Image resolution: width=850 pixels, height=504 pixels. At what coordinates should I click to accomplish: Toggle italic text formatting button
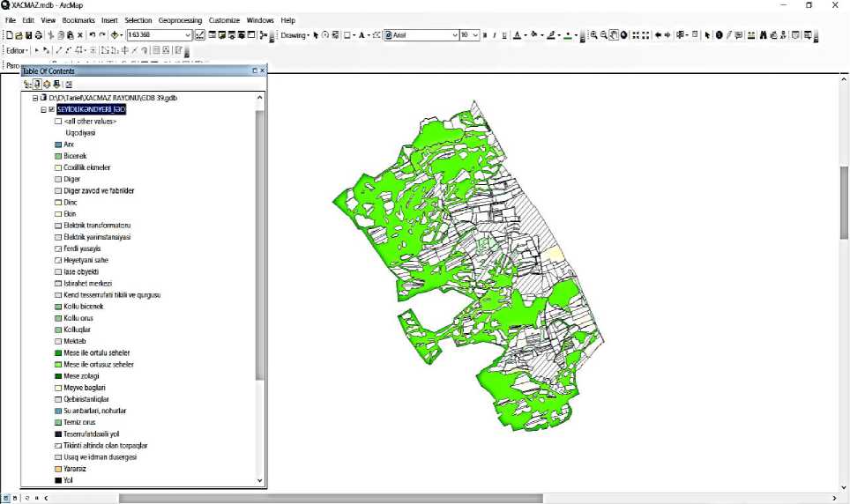494,35
